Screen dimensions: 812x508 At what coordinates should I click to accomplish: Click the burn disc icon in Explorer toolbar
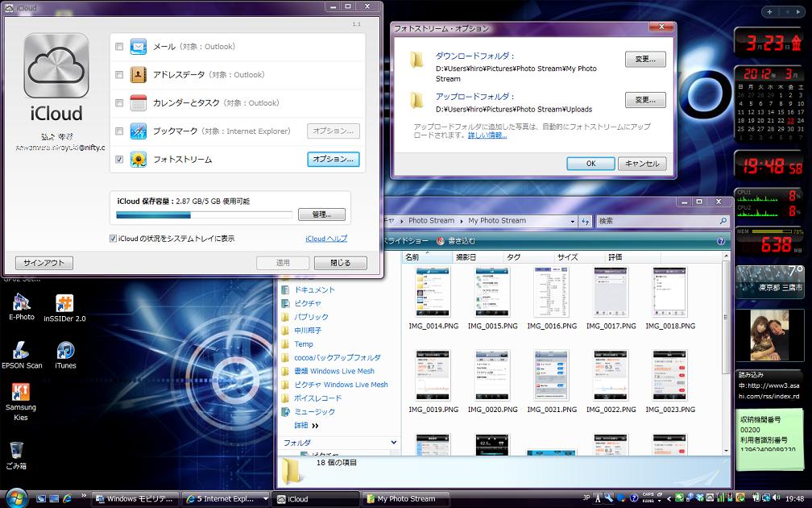pos(440,241)
